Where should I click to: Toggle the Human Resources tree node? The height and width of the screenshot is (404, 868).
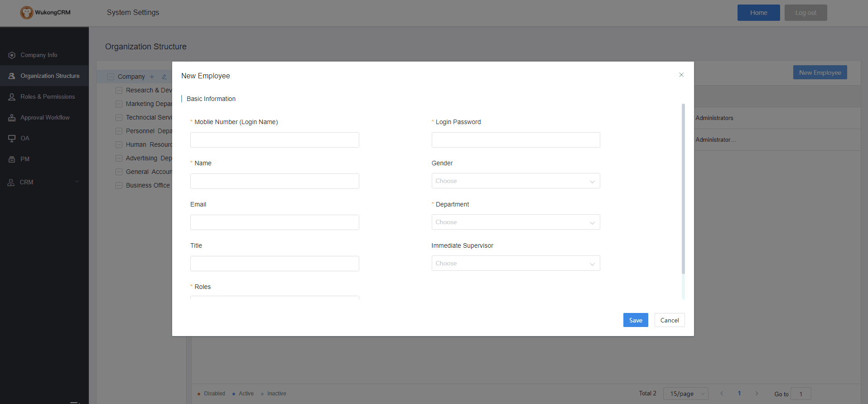[x=119, y=144]
